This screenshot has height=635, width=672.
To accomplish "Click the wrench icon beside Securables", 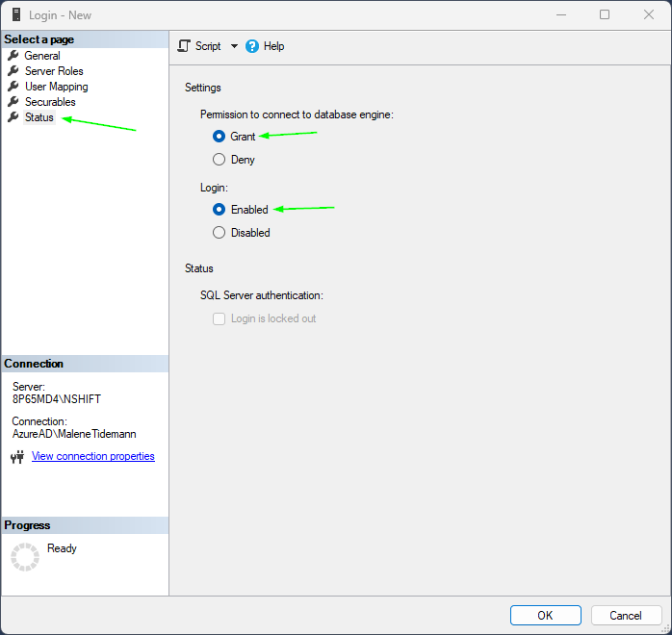I will click(x=13, y=102).
